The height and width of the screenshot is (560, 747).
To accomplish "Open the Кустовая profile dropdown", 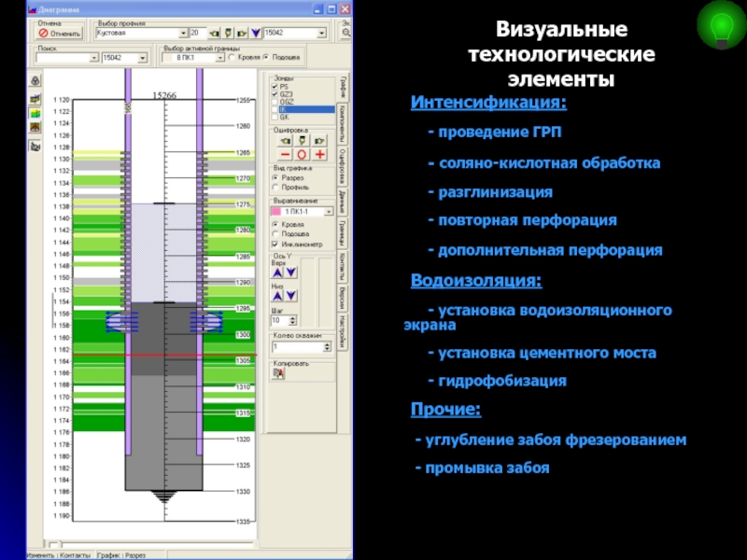I will [x=183, y=32].
